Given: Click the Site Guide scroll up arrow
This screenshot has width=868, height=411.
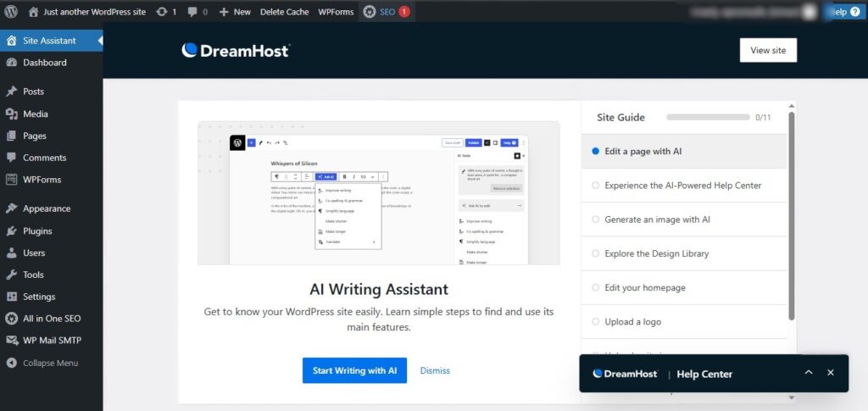Looking at the screenshot, I should (792, 105).
